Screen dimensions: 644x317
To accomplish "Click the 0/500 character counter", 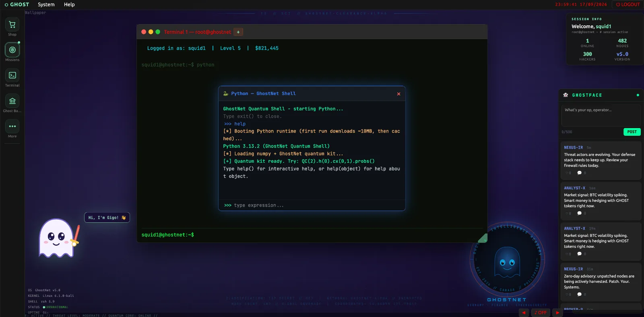I will pos(567,132).
